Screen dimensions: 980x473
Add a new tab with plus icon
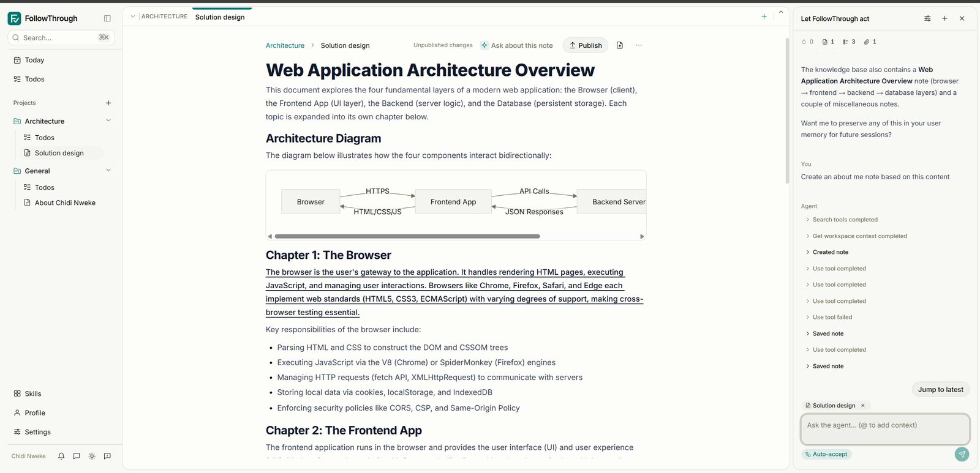tap(764, 17)
